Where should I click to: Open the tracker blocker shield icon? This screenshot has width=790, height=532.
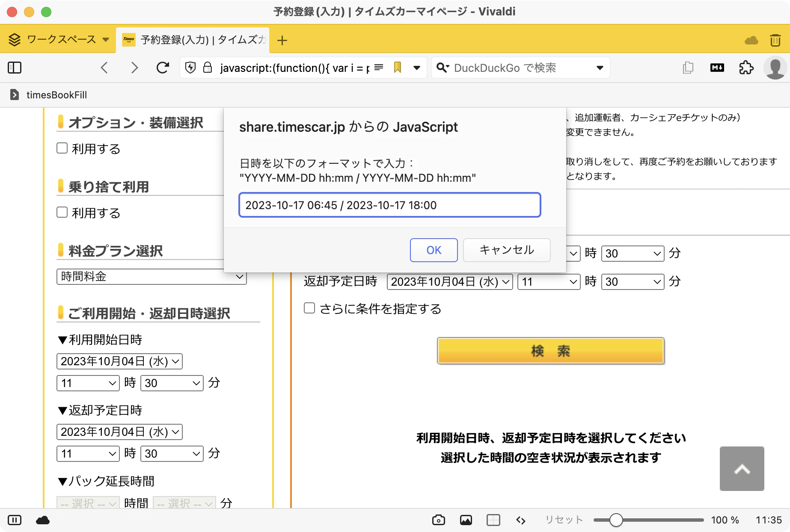tap(190, 68)
